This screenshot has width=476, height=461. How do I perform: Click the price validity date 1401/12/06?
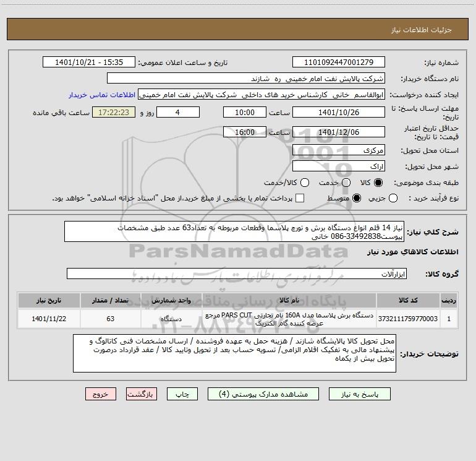[x=339, y=132]
